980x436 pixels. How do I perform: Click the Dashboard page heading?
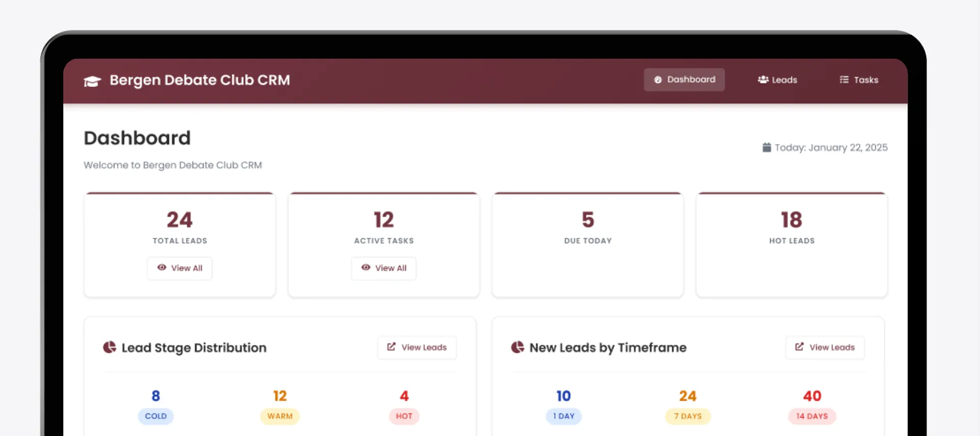coord(137,138)
